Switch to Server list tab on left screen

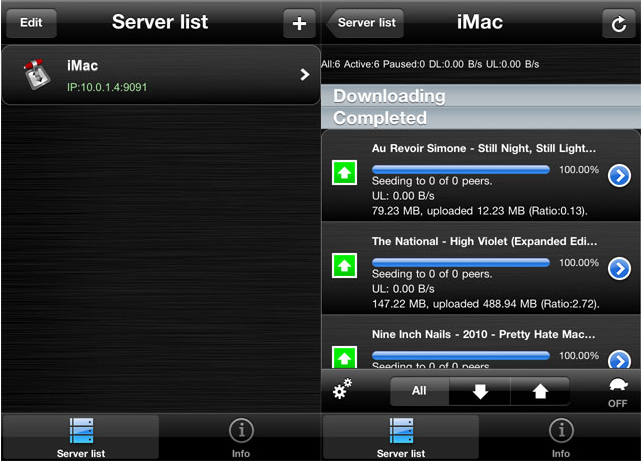point(81,437)
